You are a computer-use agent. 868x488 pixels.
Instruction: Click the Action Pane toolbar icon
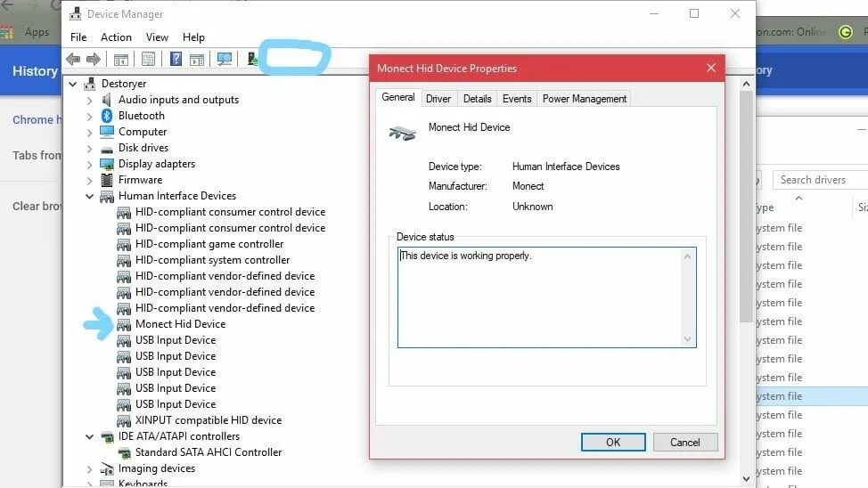click(197, 59)
